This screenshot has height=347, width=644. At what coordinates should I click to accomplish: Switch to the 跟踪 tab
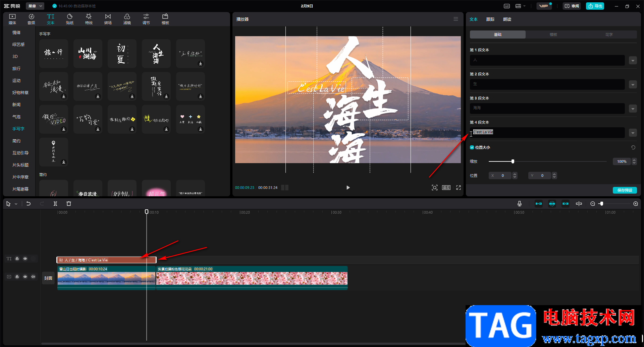490,19
